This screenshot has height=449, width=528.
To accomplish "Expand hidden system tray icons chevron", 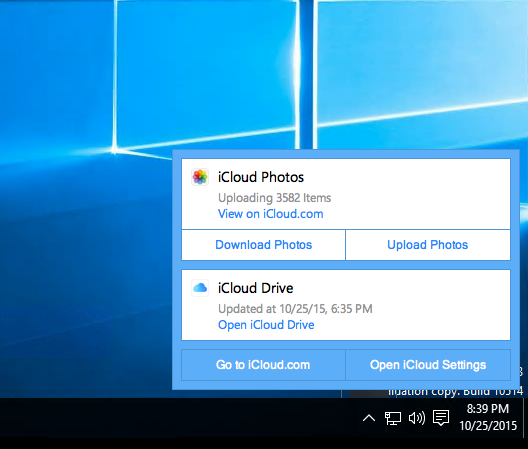I will pos(369,418).
